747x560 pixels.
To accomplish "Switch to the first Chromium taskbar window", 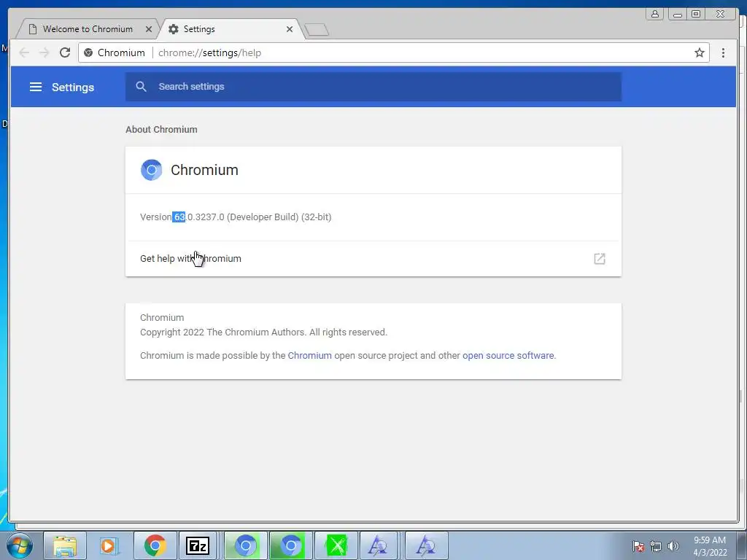I will coord(246,545).
